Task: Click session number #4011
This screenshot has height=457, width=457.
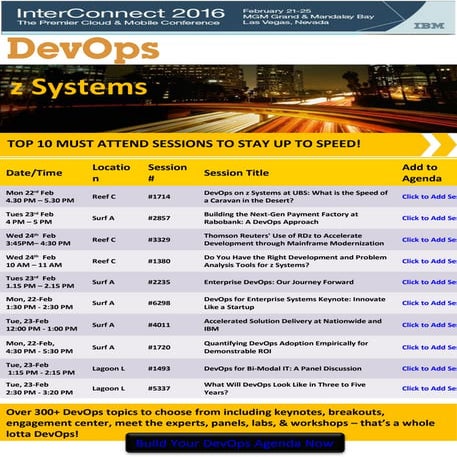Action: (159, 325)
